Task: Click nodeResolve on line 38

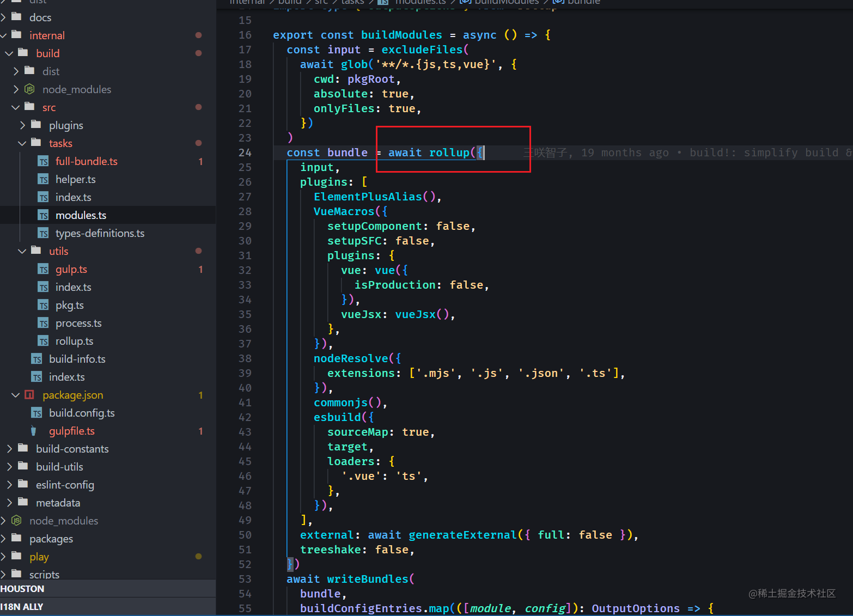Action: coord(351,358)
